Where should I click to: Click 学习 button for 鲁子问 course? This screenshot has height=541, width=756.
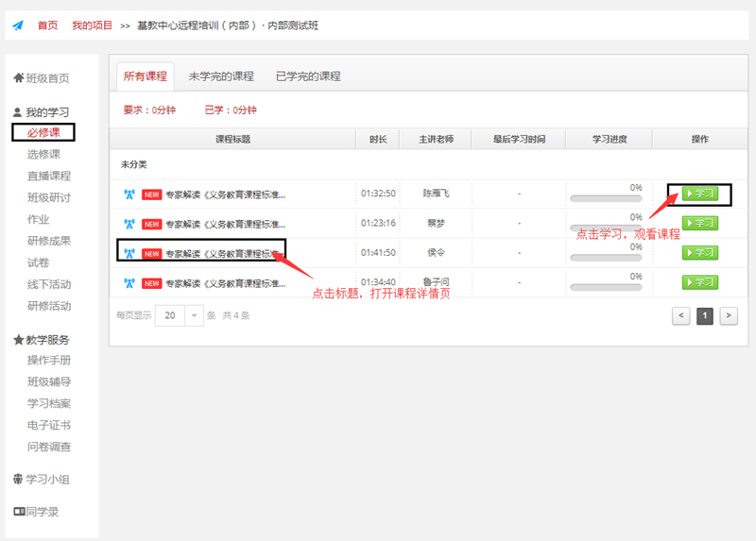pyautogui.click(x=700, y=282)
